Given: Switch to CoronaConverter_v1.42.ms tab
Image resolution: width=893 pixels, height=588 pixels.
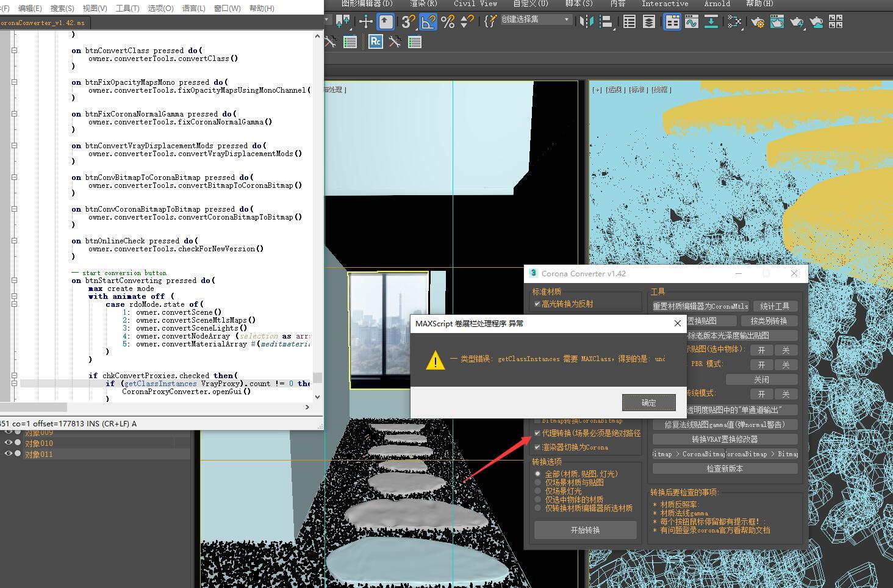Looking at the screenshot, I should click(x=43, y=23).
